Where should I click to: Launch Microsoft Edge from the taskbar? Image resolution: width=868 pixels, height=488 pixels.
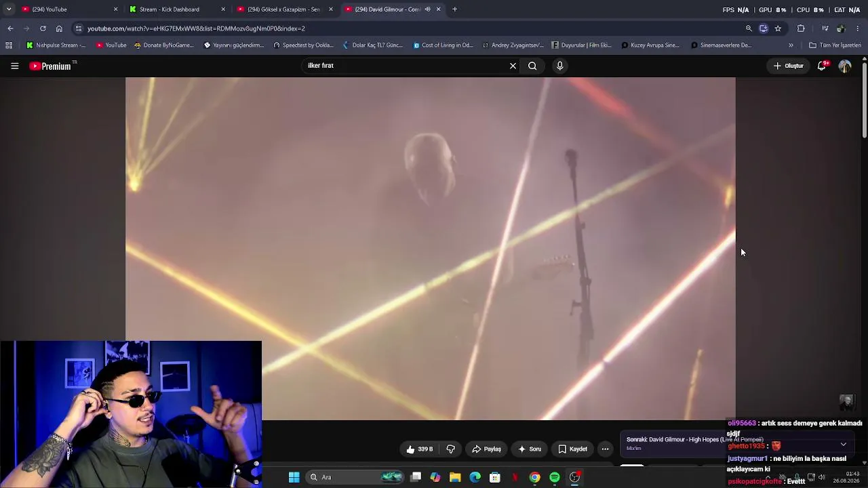(475, 477)
